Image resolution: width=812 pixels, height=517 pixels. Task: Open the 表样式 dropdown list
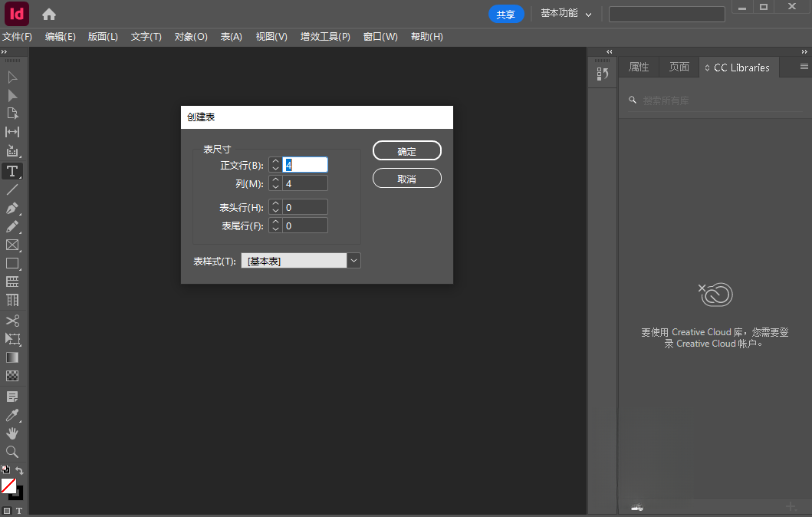click(x=353, y=261)
